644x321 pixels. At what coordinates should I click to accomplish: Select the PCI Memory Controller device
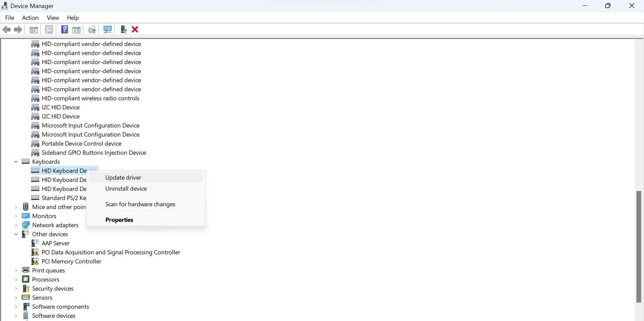tap(71, 261)
